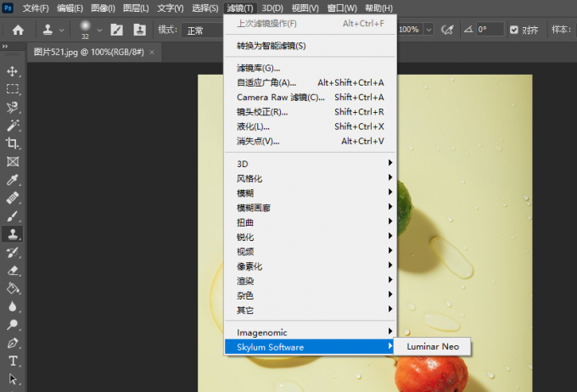Select the Crop tool
The image size is (577, 392).
[13, 143]
